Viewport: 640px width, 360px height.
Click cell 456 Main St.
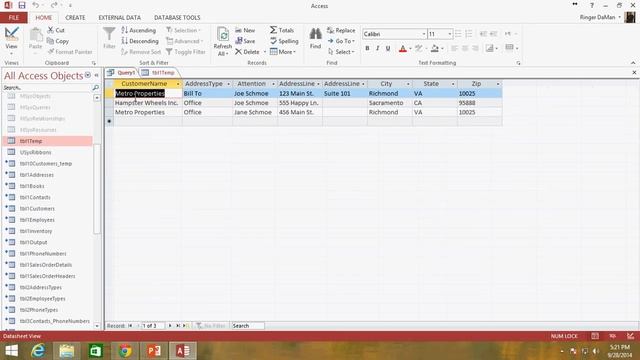tap(300, 112)
